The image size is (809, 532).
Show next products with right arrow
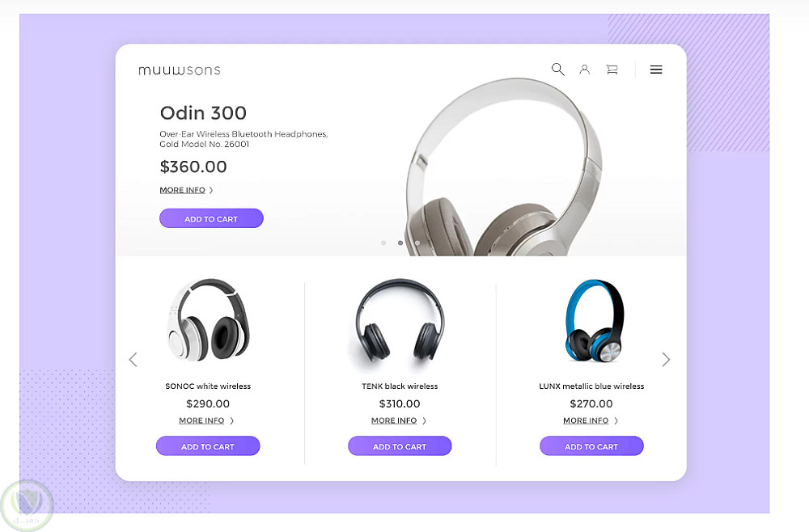tap(666, 359)
